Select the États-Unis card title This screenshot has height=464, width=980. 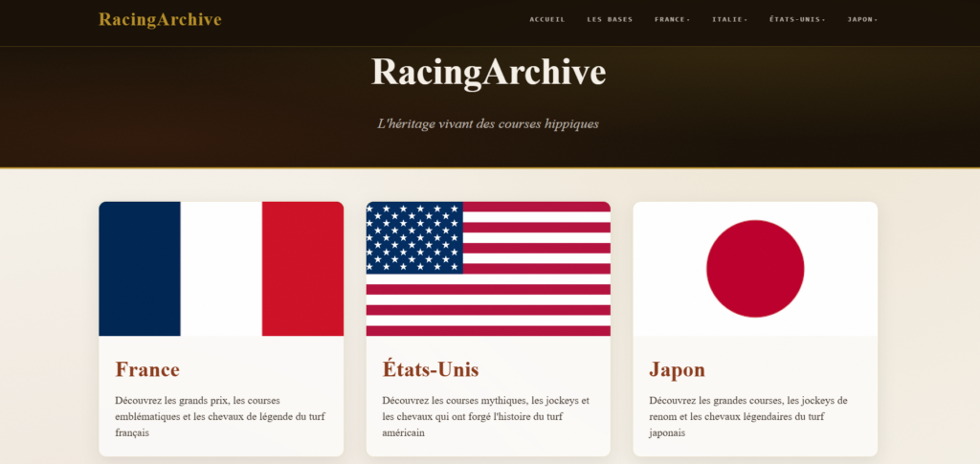pos(430,369)
